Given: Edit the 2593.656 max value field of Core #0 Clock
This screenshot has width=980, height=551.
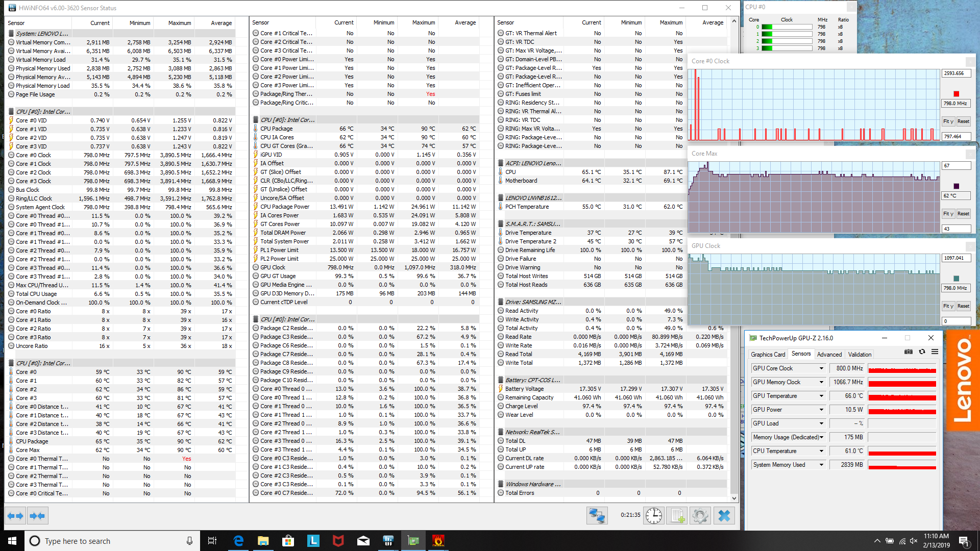Looking at the screenshot, I should click(x=956, y=73).
